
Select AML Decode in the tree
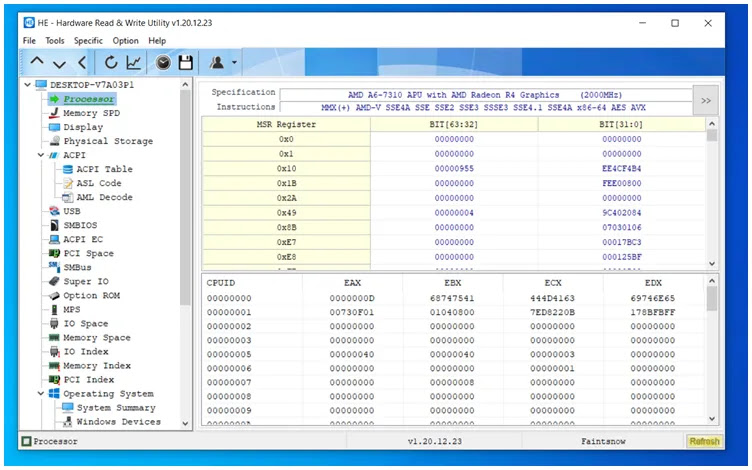point(105,197)
